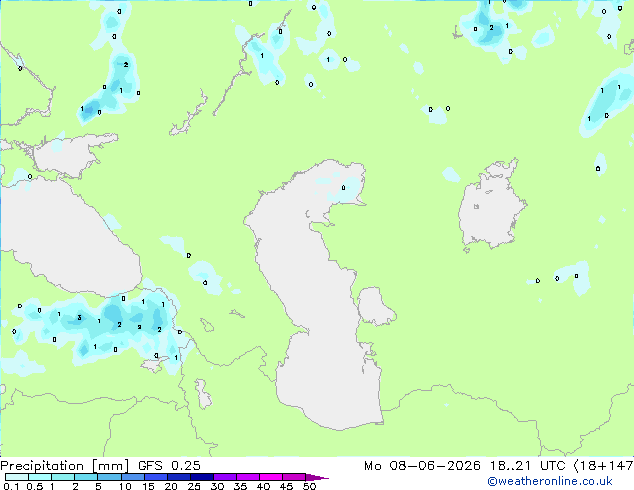The width and height of the screenshot is (634, 490).
Task: Click the '20' legend scale label
Action: click(171, 486)
